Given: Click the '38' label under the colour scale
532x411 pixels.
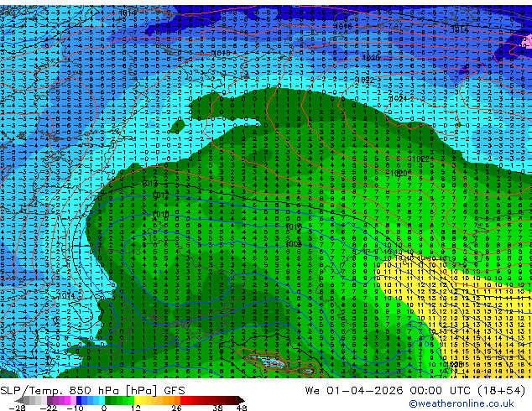Looking at the screenshot, I should tap(217, 408).
